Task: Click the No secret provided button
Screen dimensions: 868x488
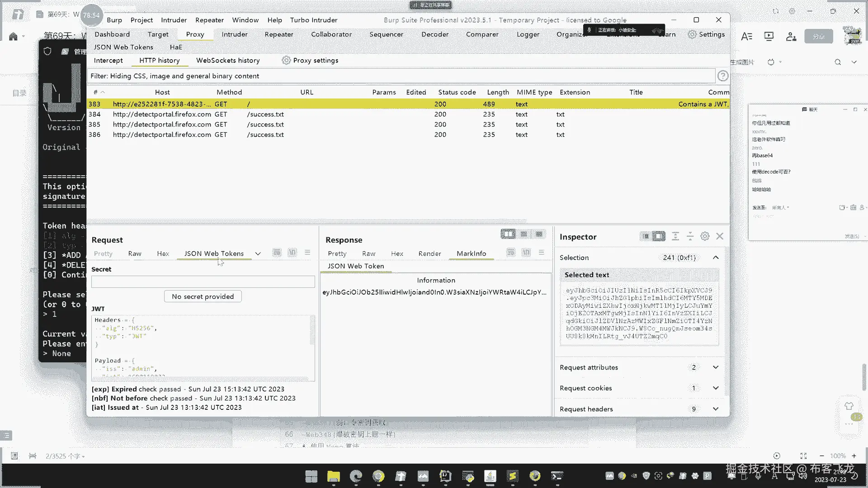Action: click(203, 296)
